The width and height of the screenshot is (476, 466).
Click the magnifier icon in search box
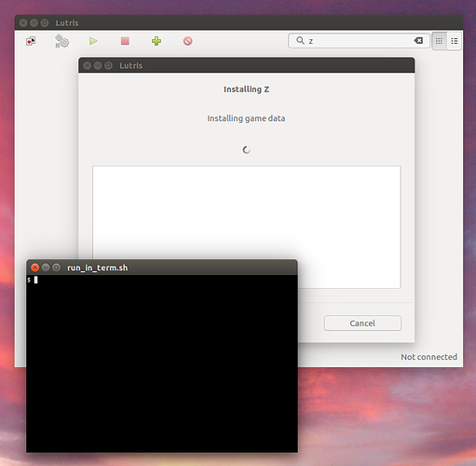[300, 40]
